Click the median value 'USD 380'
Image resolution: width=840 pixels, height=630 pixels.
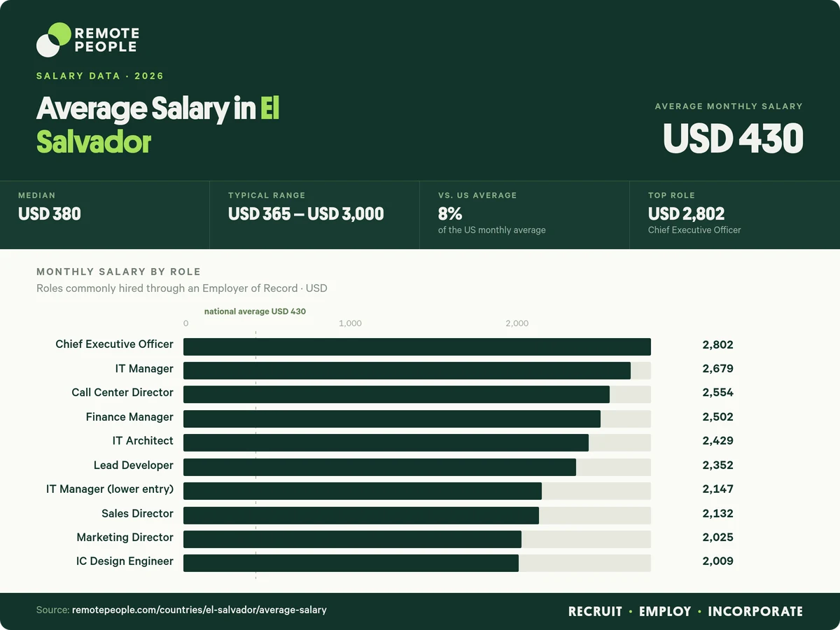pyautogui.click(x=50, y=213)
